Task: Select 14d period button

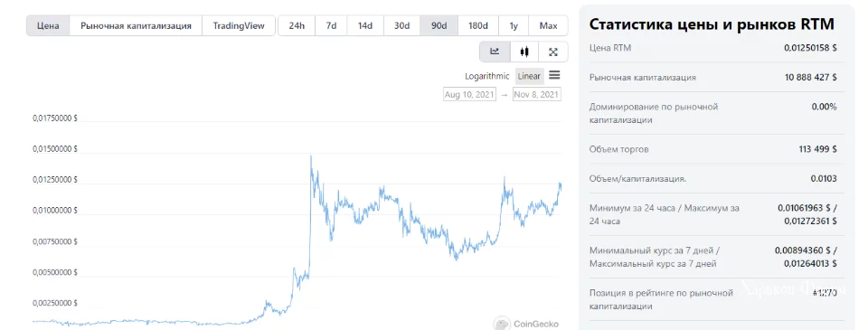Action: click(x=364, y=25)
